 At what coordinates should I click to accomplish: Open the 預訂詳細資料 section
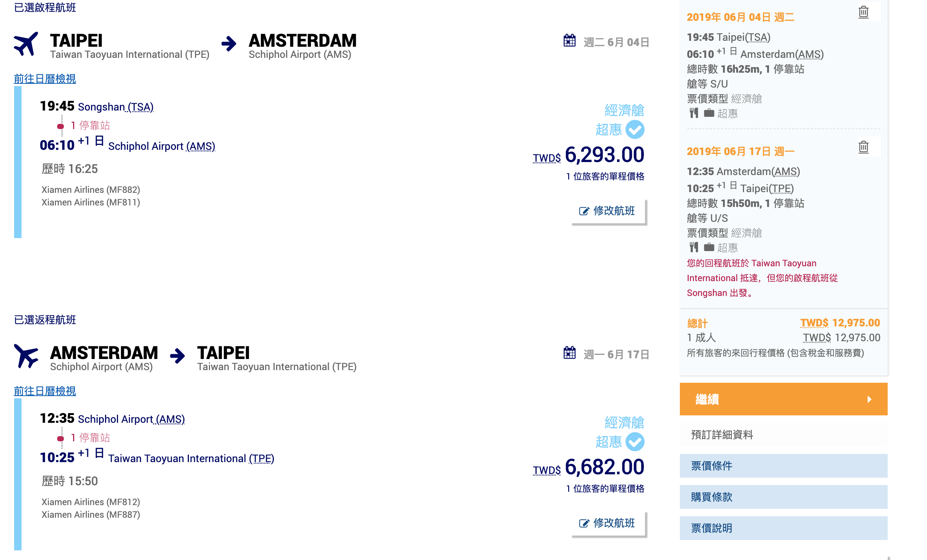pos(783,435)
